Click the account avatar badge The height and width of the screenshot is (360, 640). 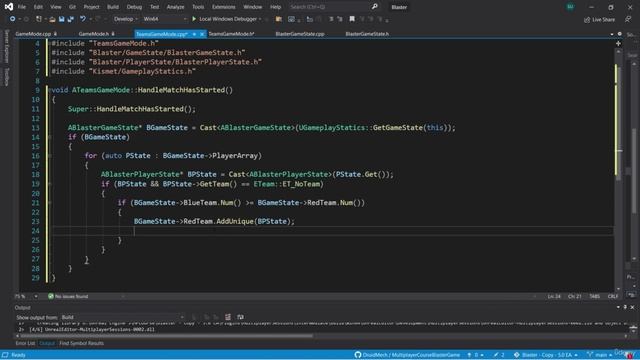click(x=570, y=7)
